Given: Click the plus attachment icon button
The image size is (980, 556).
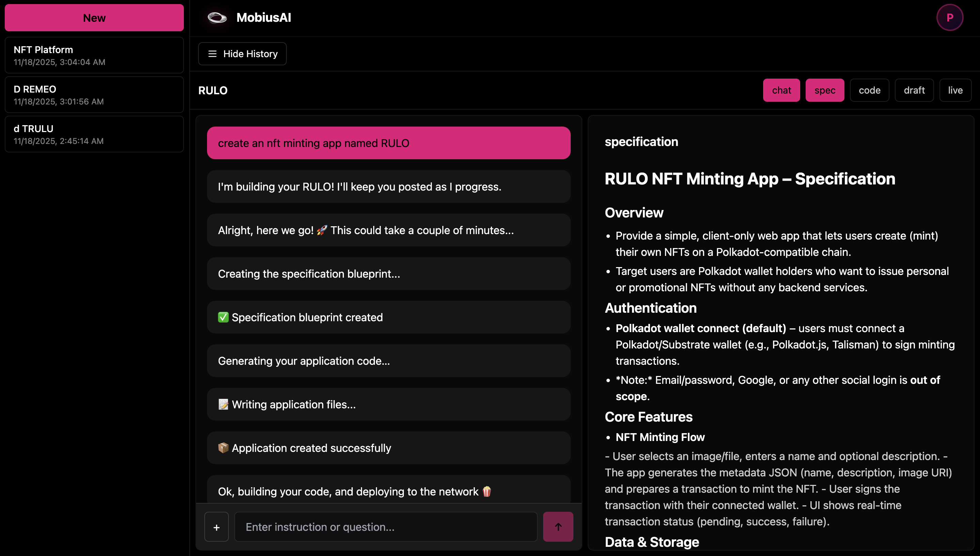Looking at the screenshot, I should pyautogui.click(x=216, y=527).
